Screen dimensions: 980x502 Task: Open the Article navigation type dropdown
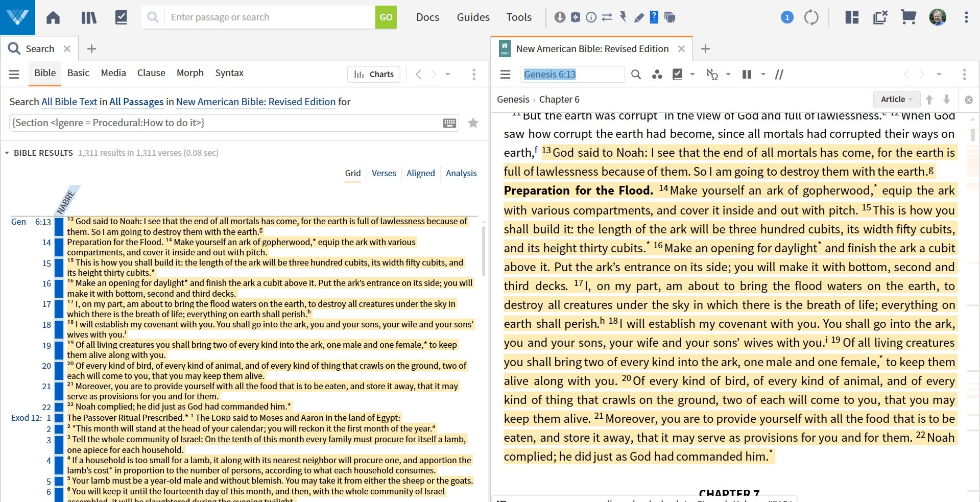coord(896,99)
